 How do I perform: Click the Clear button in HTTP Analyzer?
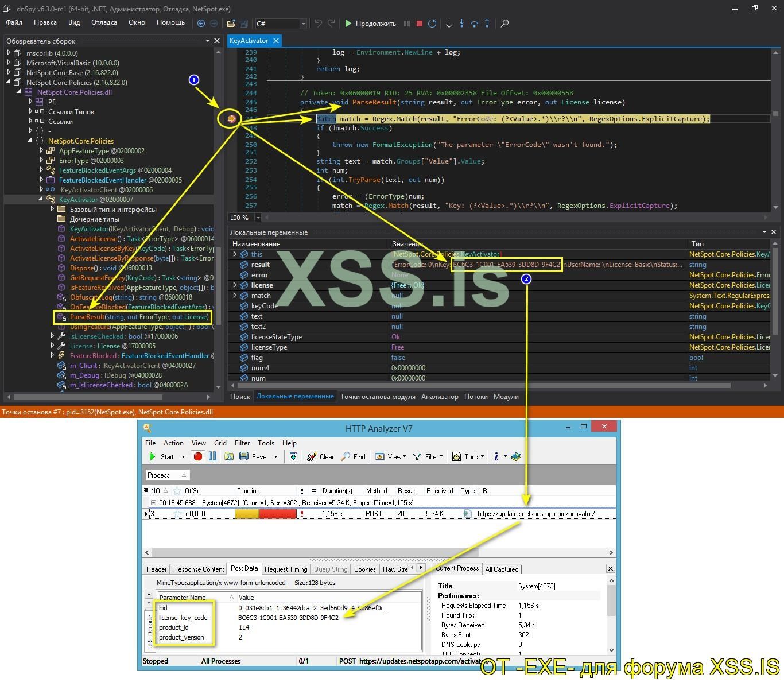[320, 456]
